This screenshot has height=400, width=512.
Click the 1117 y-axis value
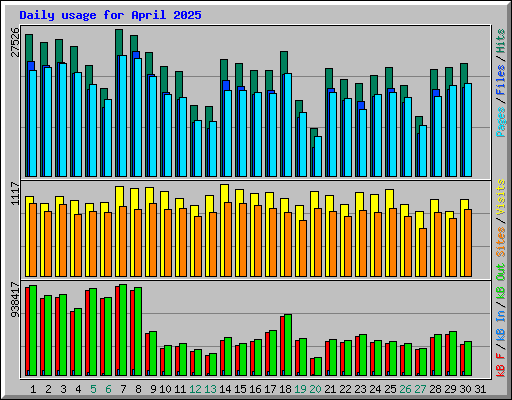(x=15, y=193)
